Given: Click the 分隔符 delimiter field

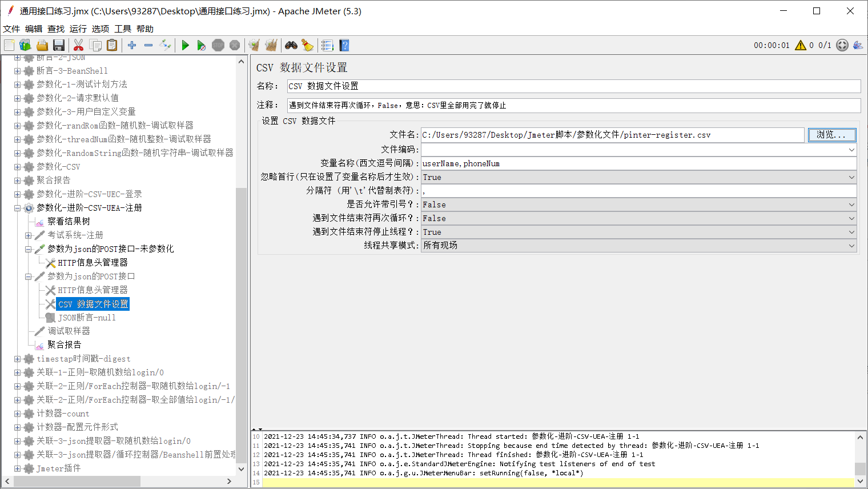Looking at the screenshot, I should point(639,191).
